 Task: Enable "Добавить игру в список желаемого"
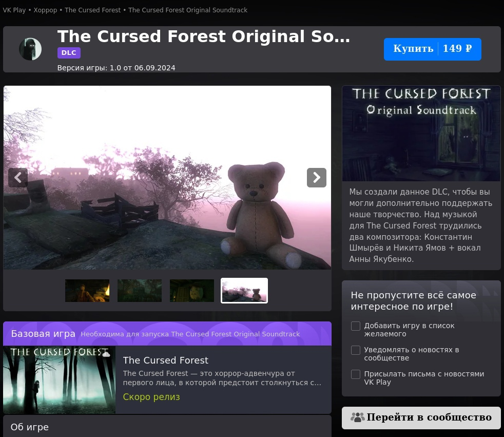[355, 326]
